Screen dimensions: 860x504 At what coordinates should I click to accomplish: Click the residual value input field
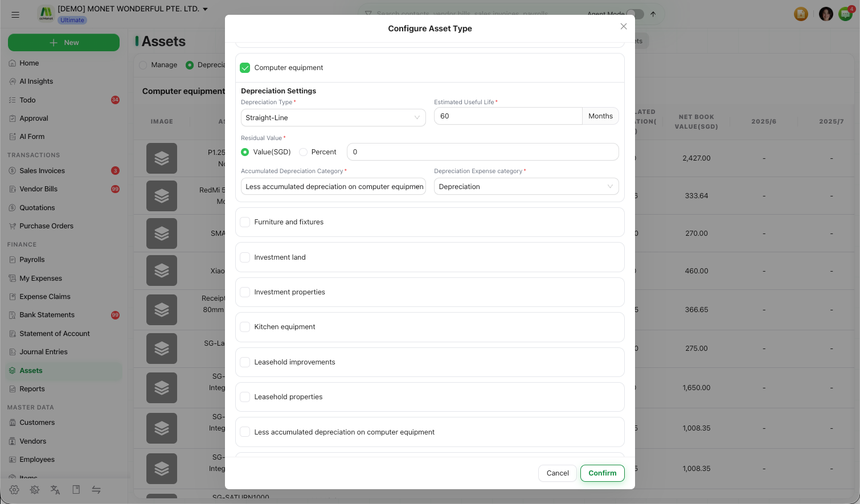coord(483,152)
